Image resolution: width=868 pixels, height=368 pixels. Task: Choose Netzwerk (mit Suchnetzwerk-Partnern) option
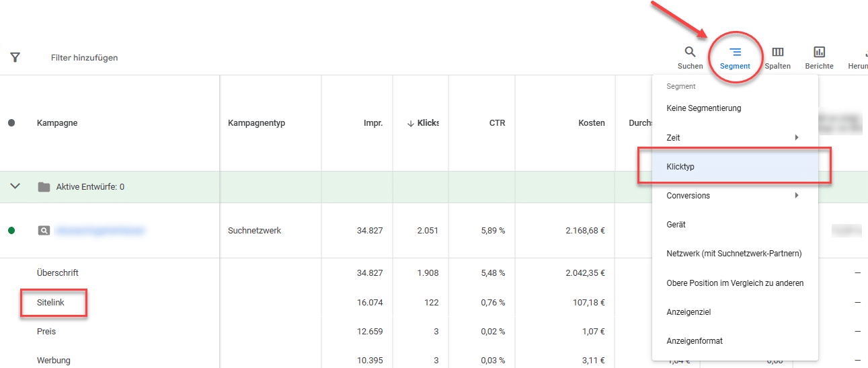(735, 254)
